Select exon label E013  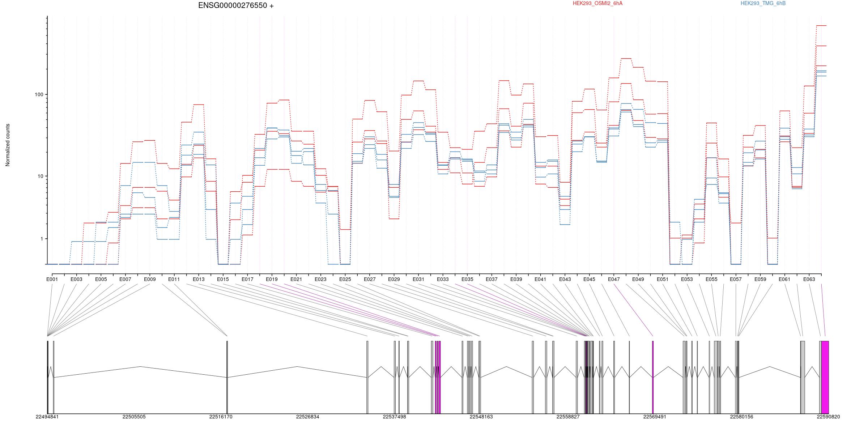pyautogui.click(x=199, y=279)
